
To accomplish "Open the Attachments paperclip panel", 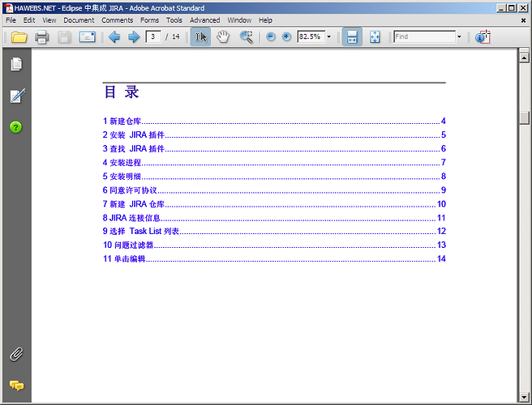I will coord(15,354).
